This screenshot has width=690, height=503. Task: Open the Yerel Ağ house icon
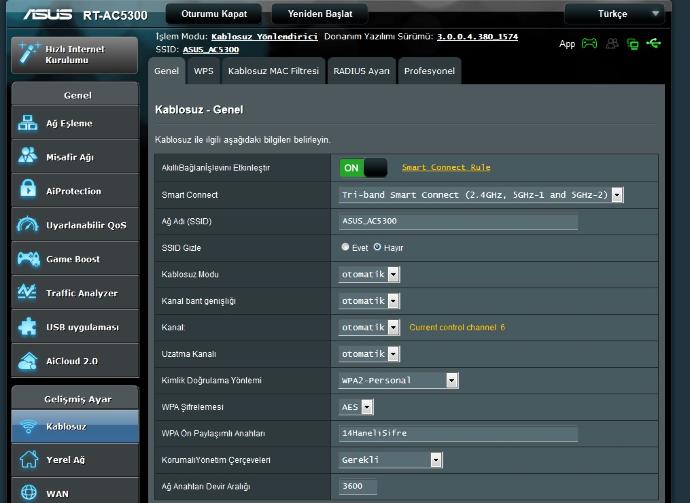pos(29,459)
